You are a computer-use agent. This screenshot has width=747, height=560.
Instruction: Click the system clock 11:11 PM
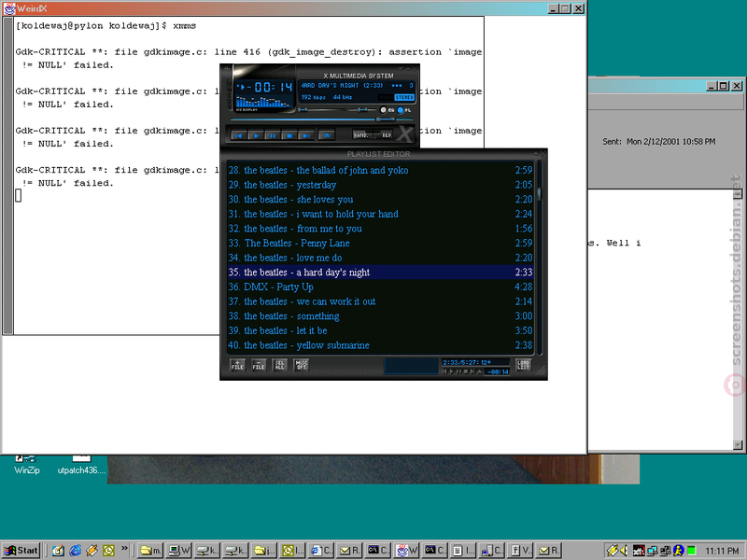(722, 551)
